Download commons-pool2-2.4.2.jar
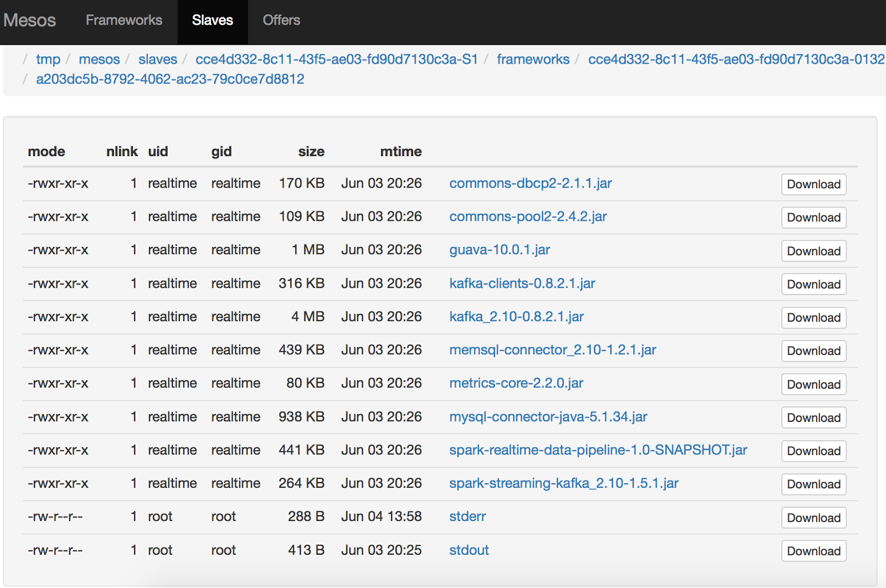This screenshot has height=588, width=886. coord(813,218)
